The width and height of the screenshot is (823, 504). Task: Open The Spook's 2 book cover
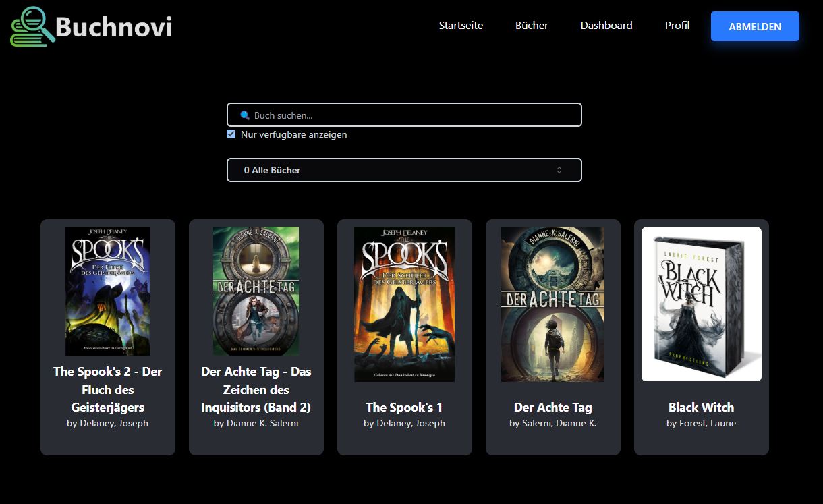coord(107,291)
